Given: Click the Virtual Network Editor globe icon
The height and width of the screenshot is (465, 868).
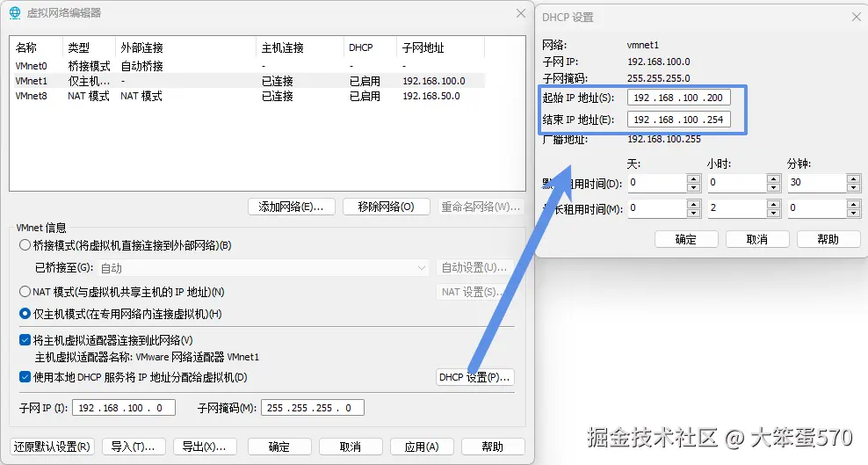Looking at the screenshot, I should point(15,12).
